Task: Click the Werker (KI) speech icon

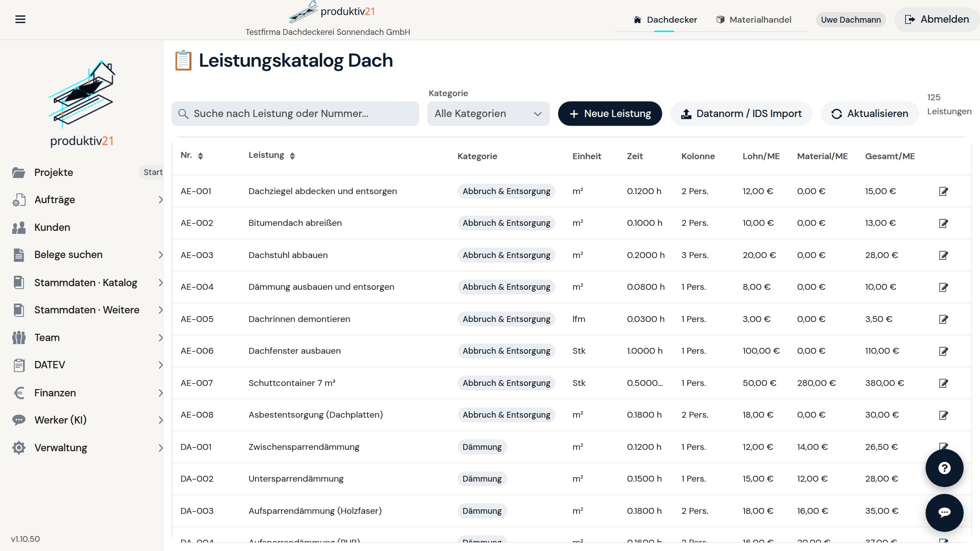Action: (x=19, y=420)
